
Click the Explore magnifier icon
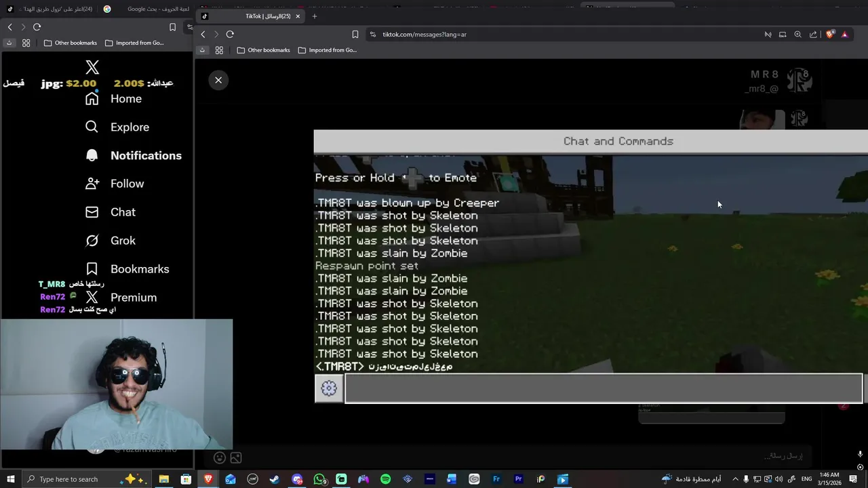(92, 127)
